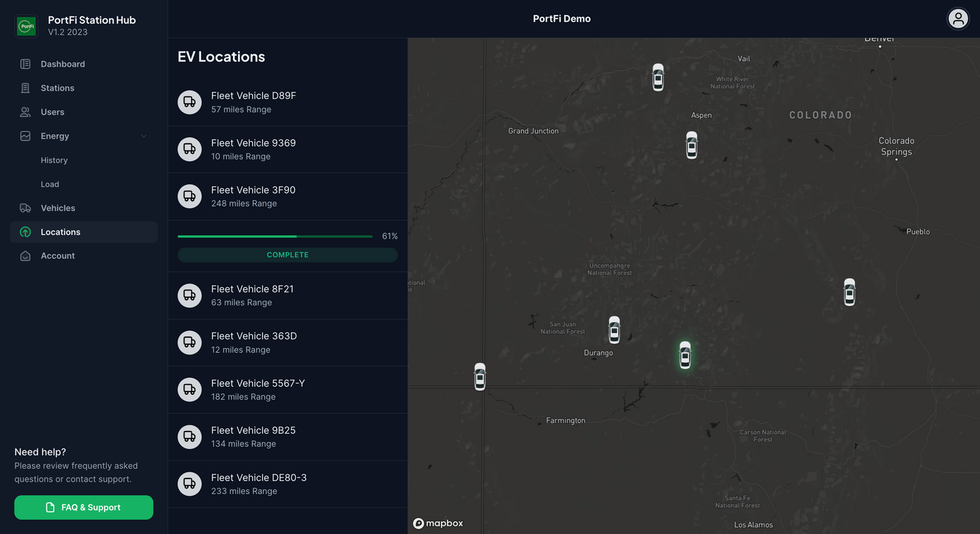The width and height of the screenshot is (980, 534).
Task: Click the truck icon for Fleet Vehicle 9B25
Action: coord(190,437)
